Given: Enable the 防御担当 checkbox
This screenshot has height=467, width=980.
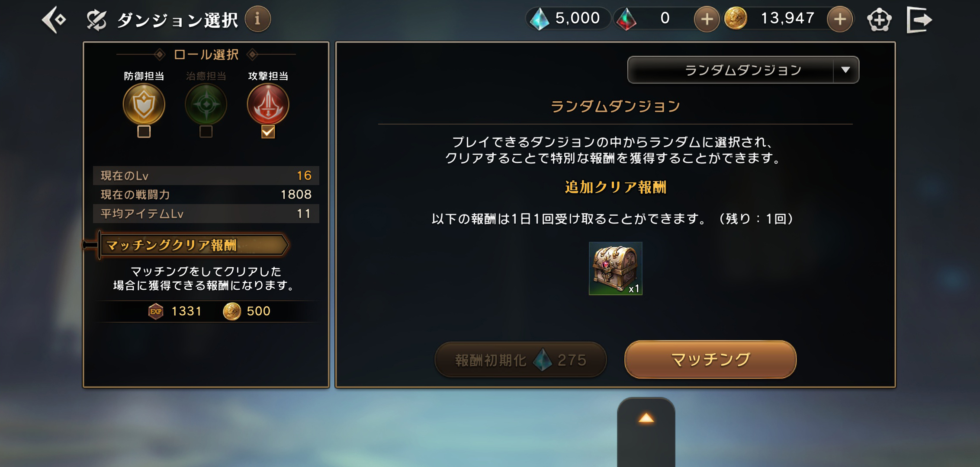Looking at the screenshot, I should point(144,131).
